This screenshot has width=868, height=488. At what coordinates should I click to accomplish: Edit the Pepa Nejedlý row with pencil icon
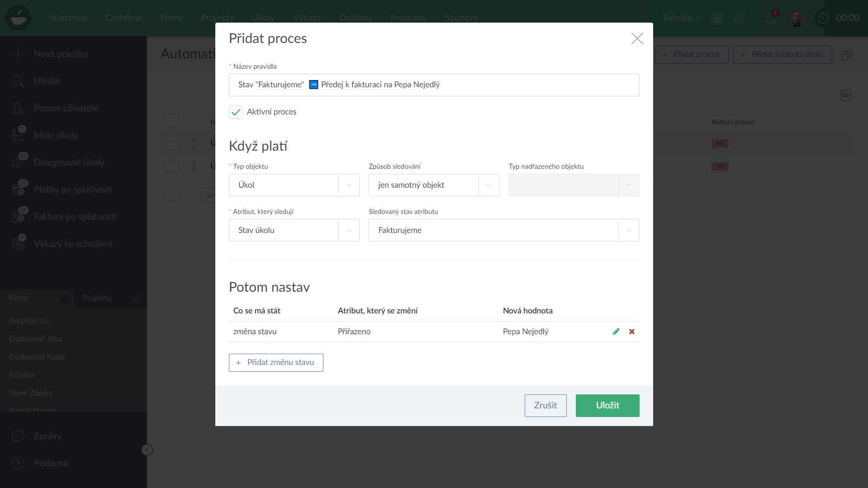(616, 332)
